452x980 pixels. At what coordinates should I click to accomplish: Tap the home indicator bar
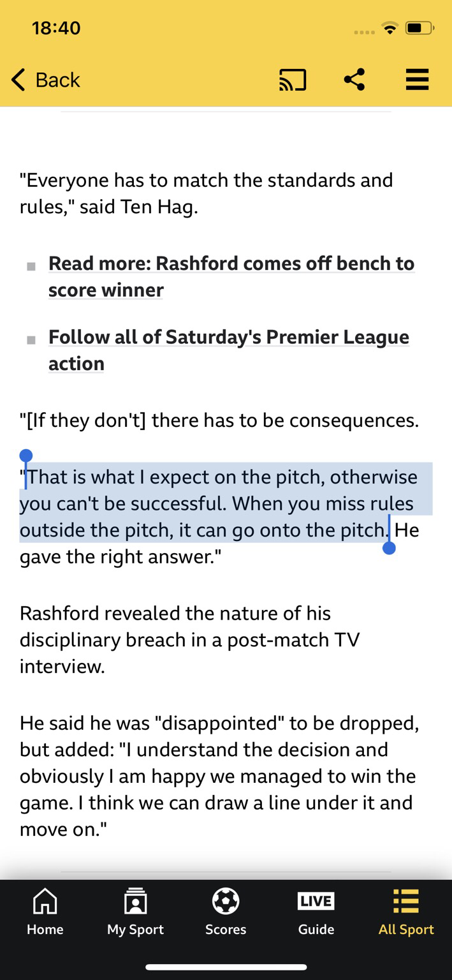[226, 967]
